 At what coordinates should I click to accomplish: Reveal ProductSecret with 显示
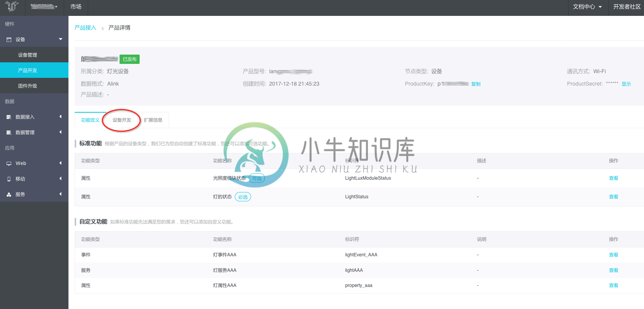[626, 84]
